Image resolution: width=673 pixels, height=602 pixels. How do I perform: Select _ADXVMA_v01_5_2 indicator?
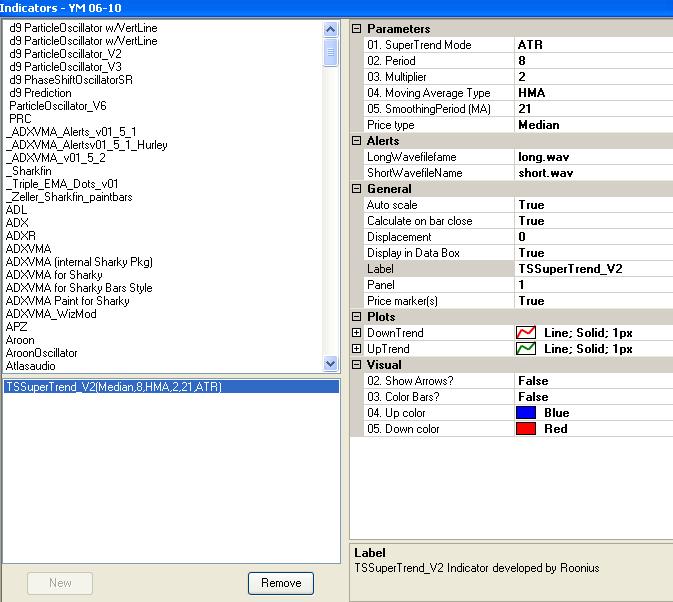(56, 158)
